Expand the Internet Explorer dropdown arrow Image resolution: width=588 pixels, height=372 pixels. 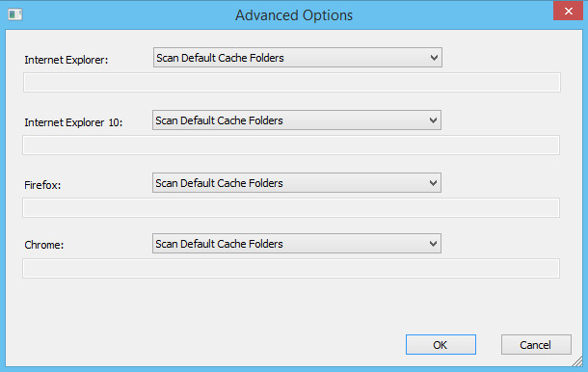[x=434, y=58]
